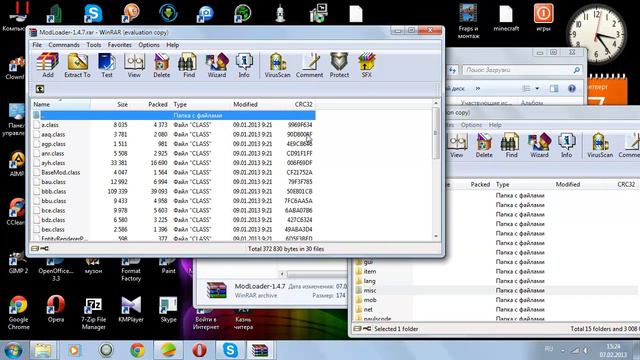
Task: Open the minecraft desktop file
Action: coord(506,18)
